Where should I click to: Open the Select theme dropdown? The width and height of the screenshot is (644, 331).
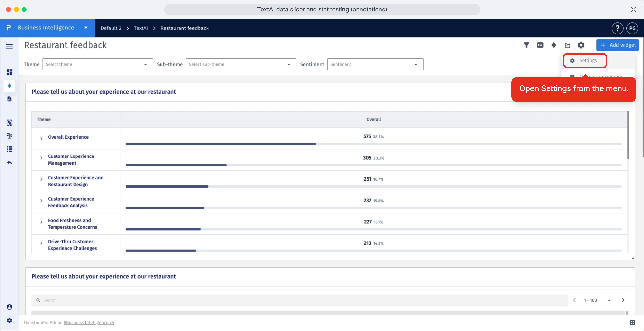coord(98,64)
